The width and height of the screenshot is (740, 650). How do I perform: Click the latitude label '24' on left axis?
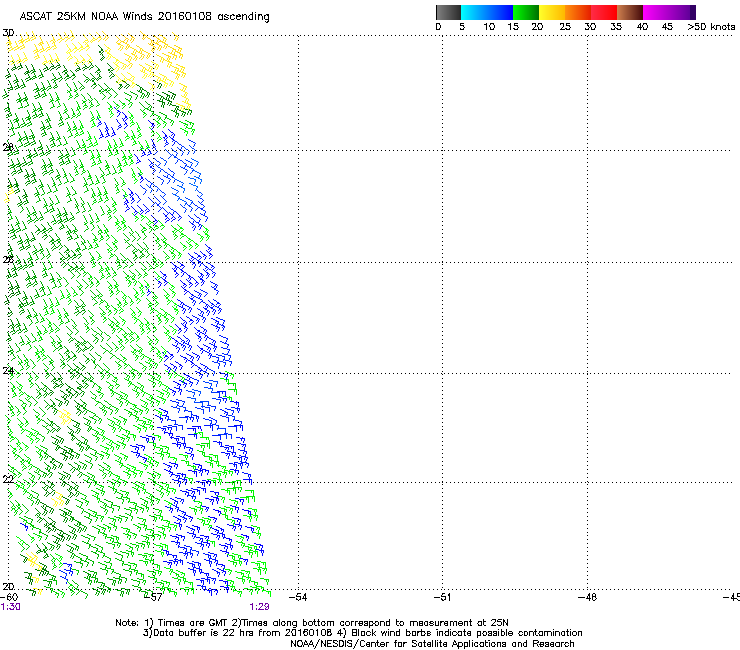[8, 371]
